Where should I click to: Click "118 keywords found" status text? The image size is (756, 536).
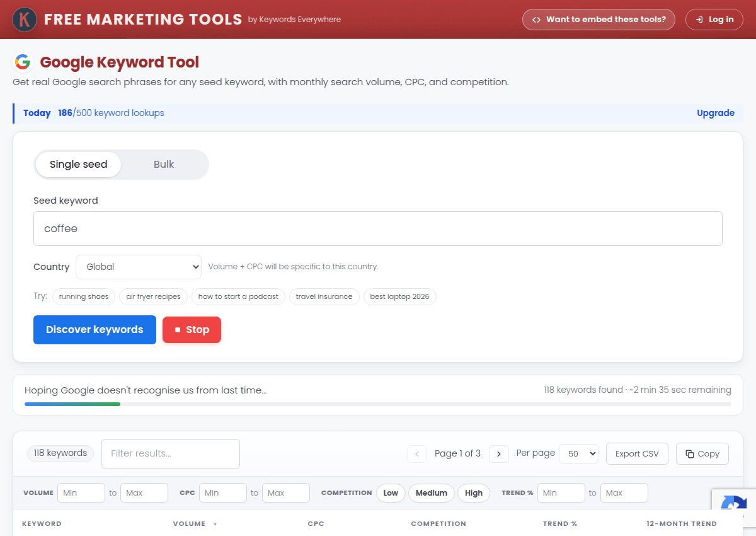[583, 390]
